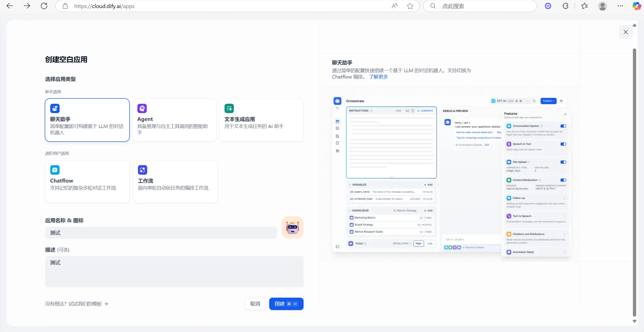
Task: Click the browser back arrow
Action: tap(10, 6)
